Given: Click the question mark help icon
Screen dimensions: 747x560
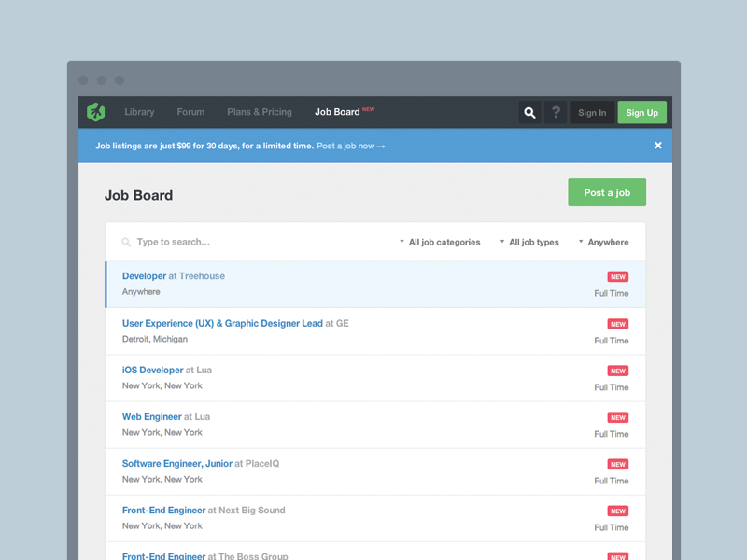Looking at the screenshot, I should click(556, 112).
